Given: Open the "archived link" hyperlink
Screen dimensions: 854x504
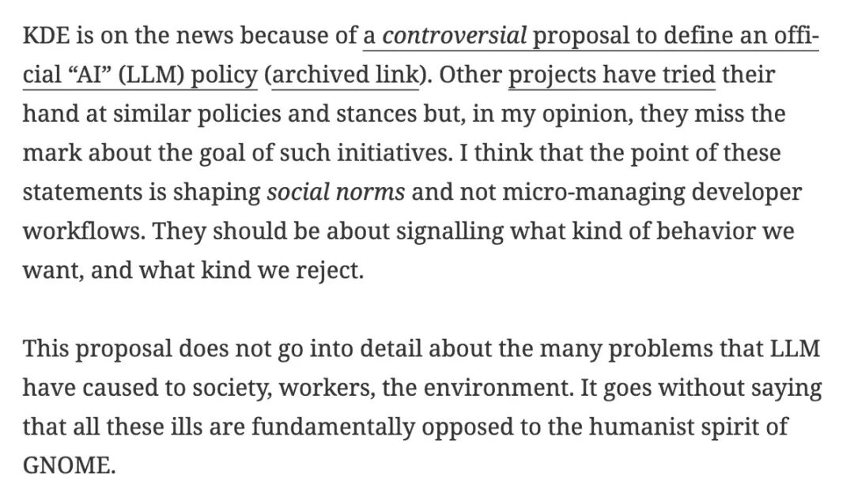Looking at the screenshot, I should pyautogui.click(x=346, y=75).
